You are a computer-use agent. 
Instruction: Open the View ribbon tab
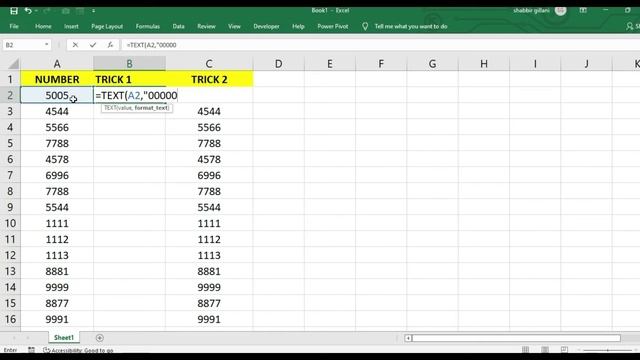234,26
